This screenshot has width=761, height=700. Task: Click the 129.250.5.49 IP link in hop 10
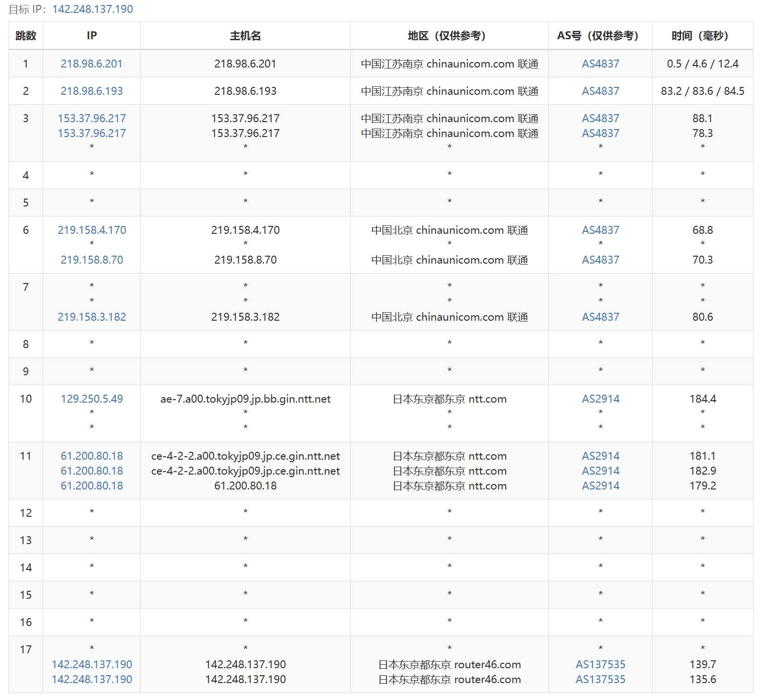click(92, 399)
